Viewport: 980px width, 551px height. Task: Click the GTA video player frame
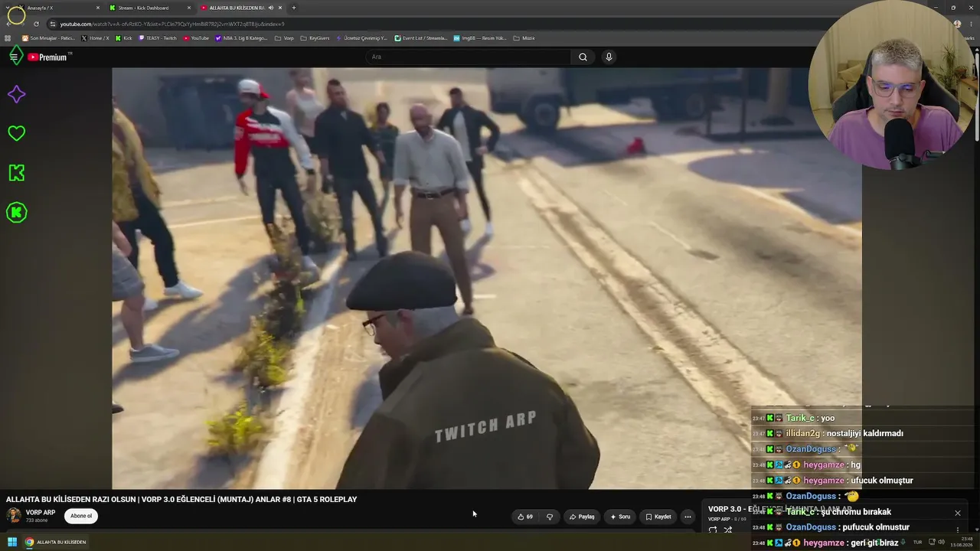coord(487,278)
